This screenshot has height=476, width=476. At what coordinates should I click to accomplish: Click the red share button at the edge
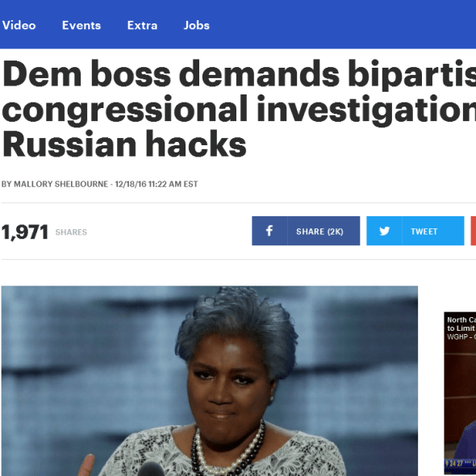pyautogui.click(x=474, y=231)
